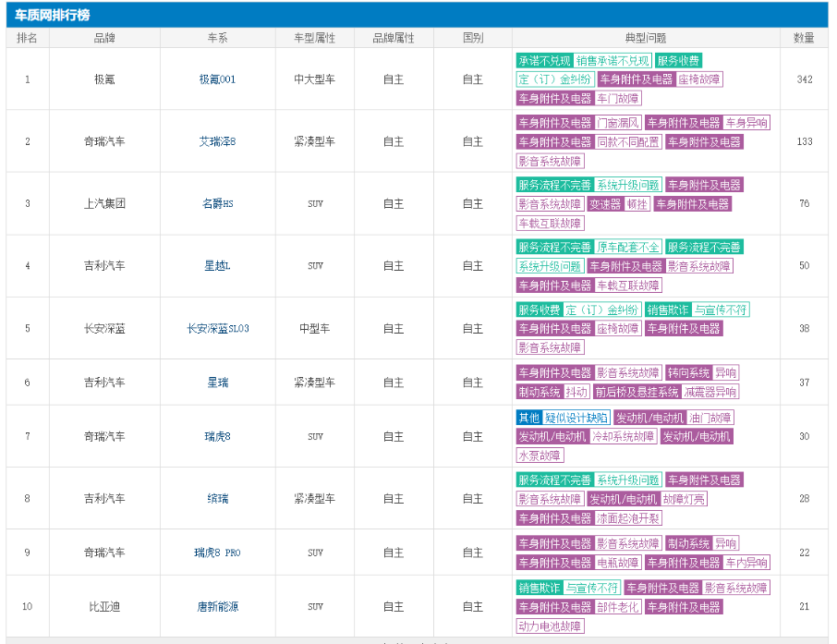
Task: Click the 车型属性 column header
Action: 315,38
